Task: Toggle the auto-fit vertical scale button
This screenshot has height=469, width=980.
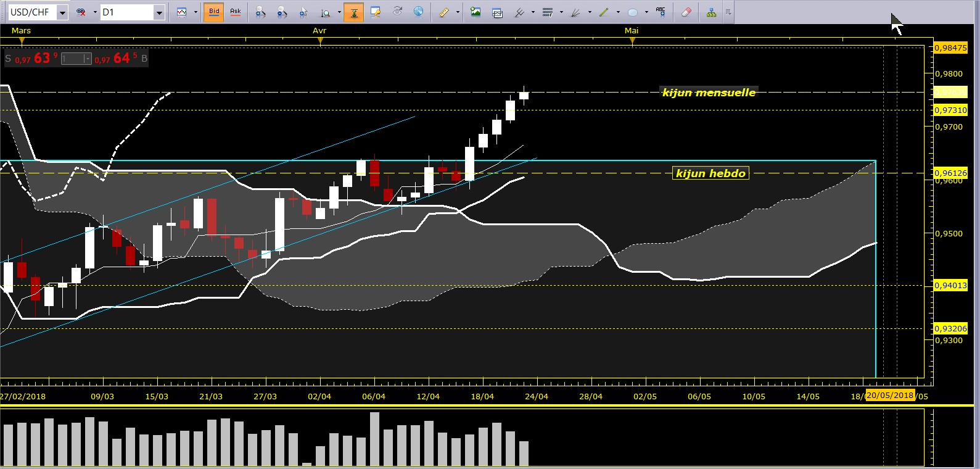Action: coord(354,12)
